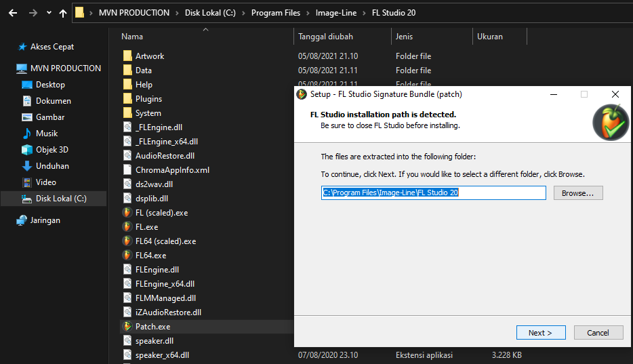Viewport: 633px width, 364px height.
Task: Click the Patch.exe file icon
Action: (x=127, y=326)
